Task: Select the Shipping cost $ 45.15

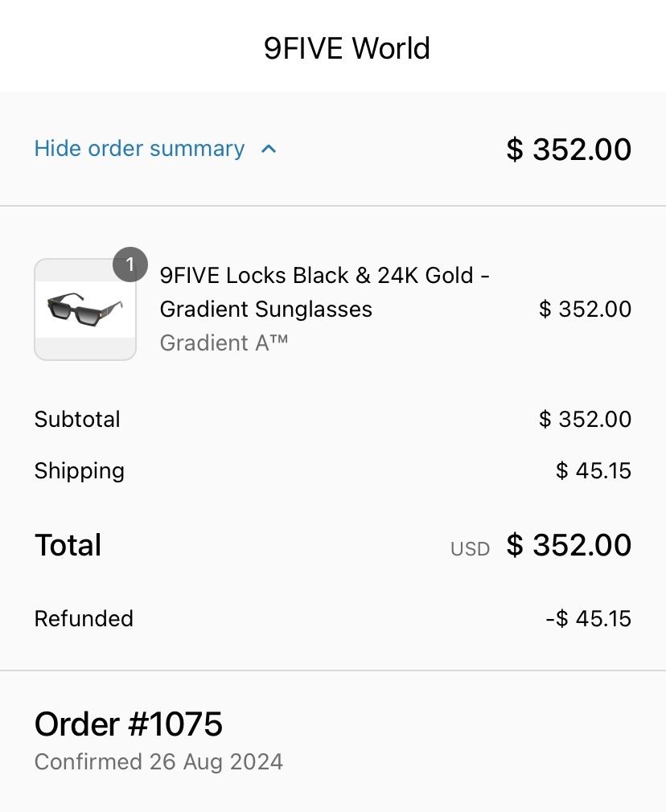Action: click(x=594, y=471)
